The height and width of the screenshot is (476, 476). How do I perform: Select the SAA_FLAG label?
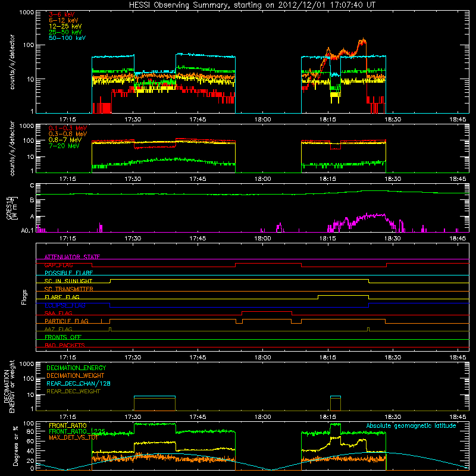tap(58, 313)
